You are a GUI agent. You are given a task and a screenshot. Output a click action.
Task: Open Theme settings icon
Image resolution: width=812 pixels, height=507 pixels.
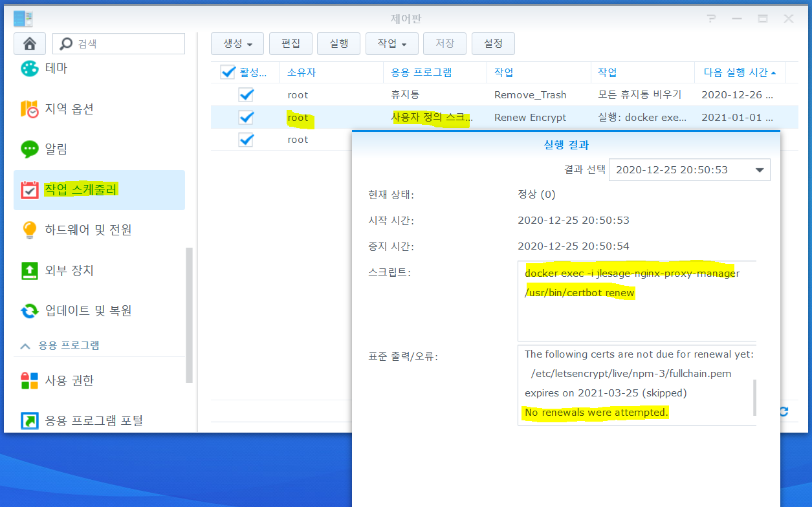click(30, 69)
